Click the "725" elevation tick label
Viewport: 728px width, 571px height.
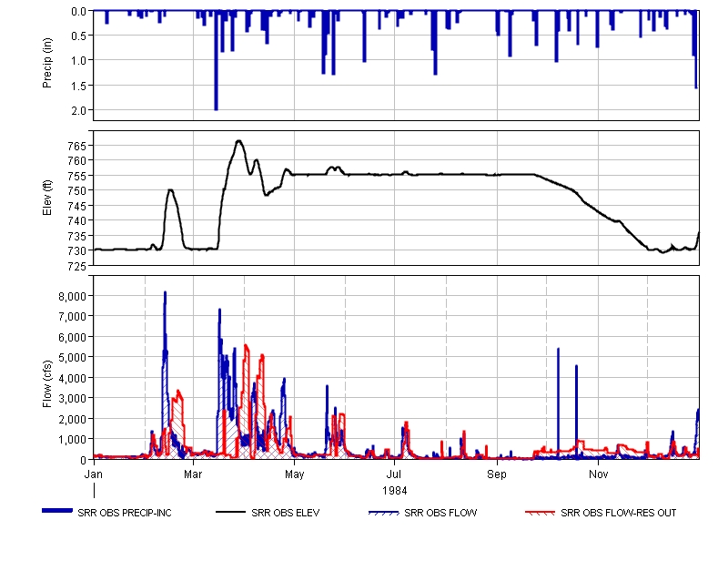[77, 266]
